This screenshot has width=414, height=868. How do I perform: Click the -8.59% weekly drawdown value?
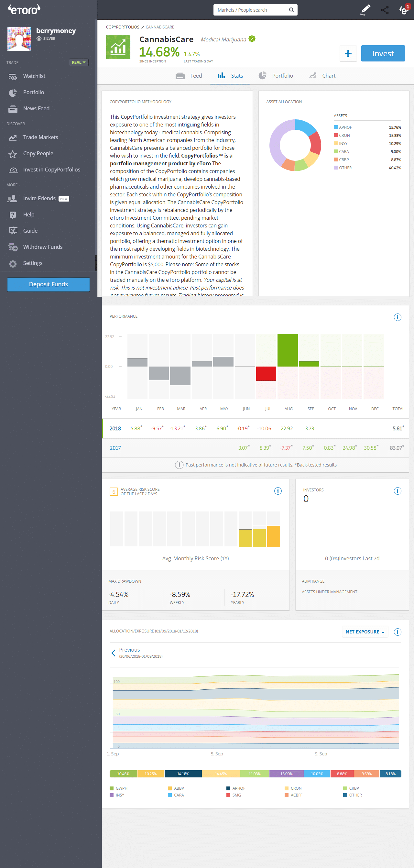click(x=180, y=594)
